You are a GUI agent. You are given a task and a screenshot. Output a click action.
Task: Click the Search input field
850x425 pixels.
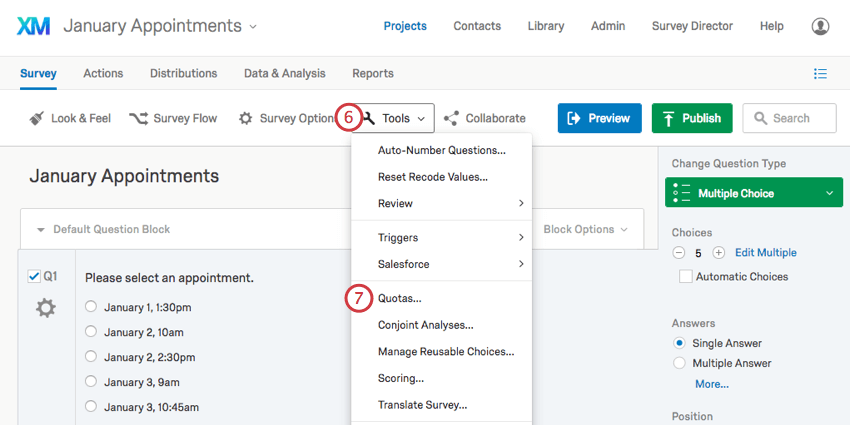(790, 118)
